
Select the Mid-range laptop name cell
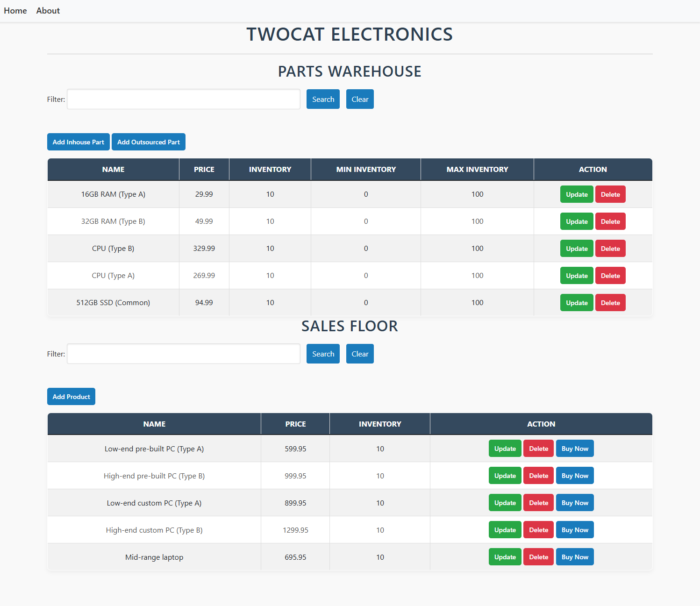(154, 557)
